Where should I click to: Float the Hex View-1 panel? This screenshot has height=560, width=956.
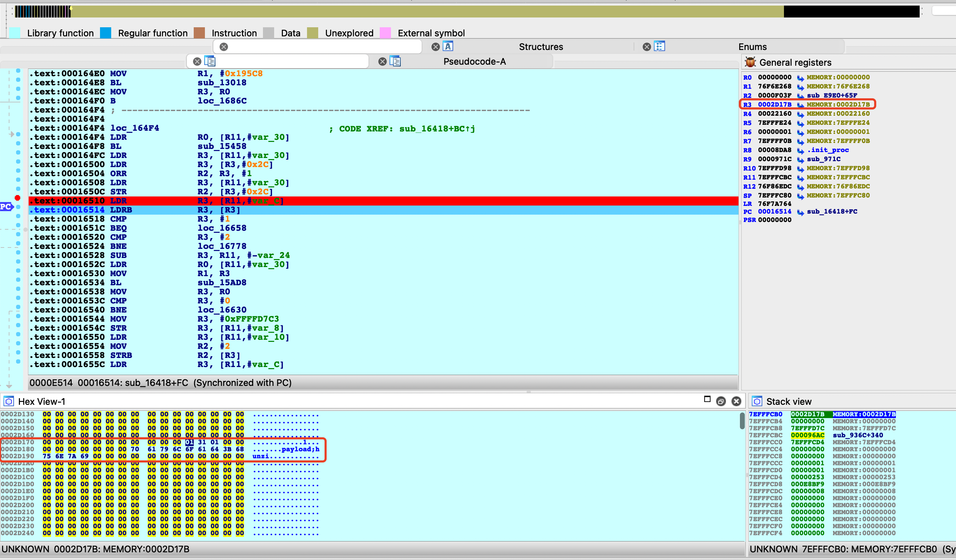[x=721, y=401]
